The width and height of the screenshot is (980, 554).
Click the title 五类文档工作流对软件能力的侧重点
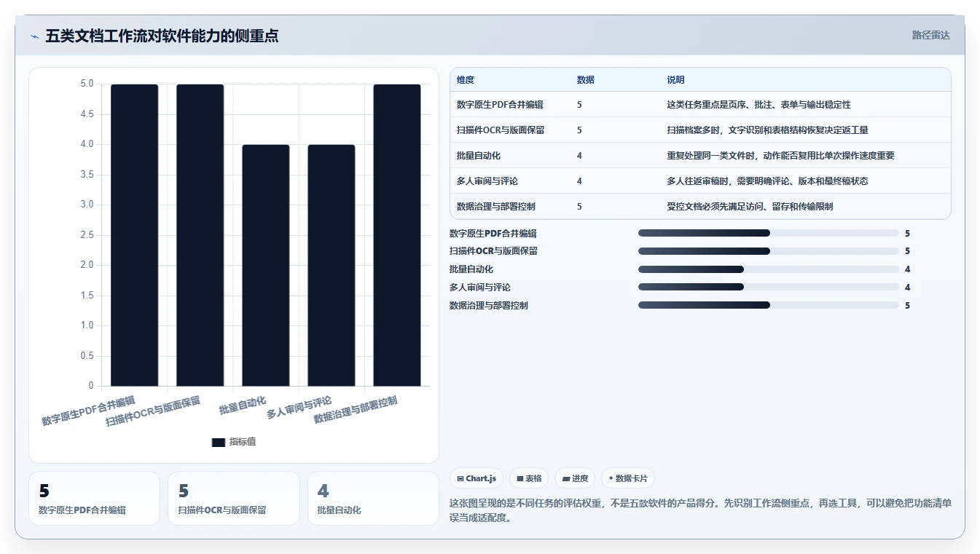pyautogui.click(x=162, y=36)
